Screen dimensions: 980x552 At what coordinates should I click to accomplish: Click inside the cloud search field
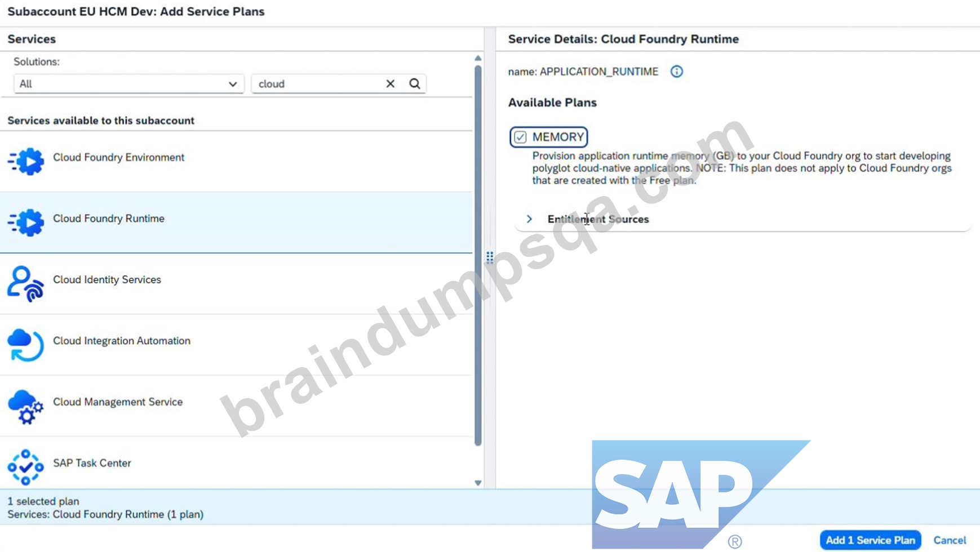click(318, 84)
